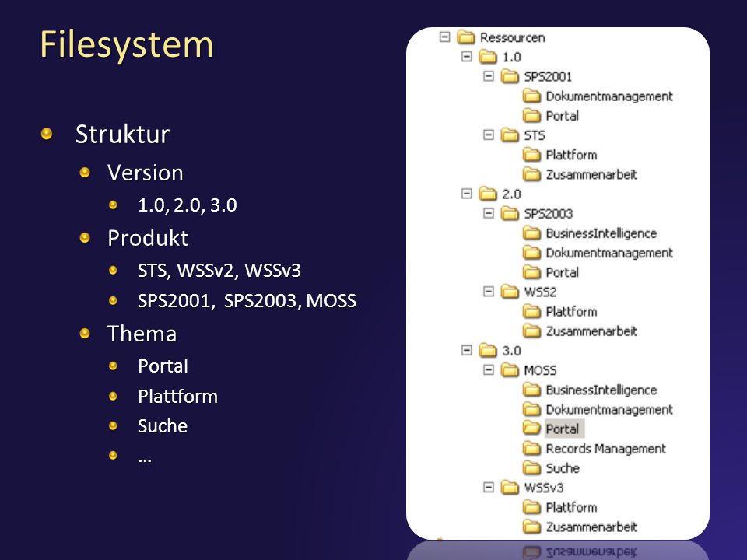Click the Suche folder icon under MOSS
The height and width of the screenshot is (560, 747).
[x=531, y=467]
